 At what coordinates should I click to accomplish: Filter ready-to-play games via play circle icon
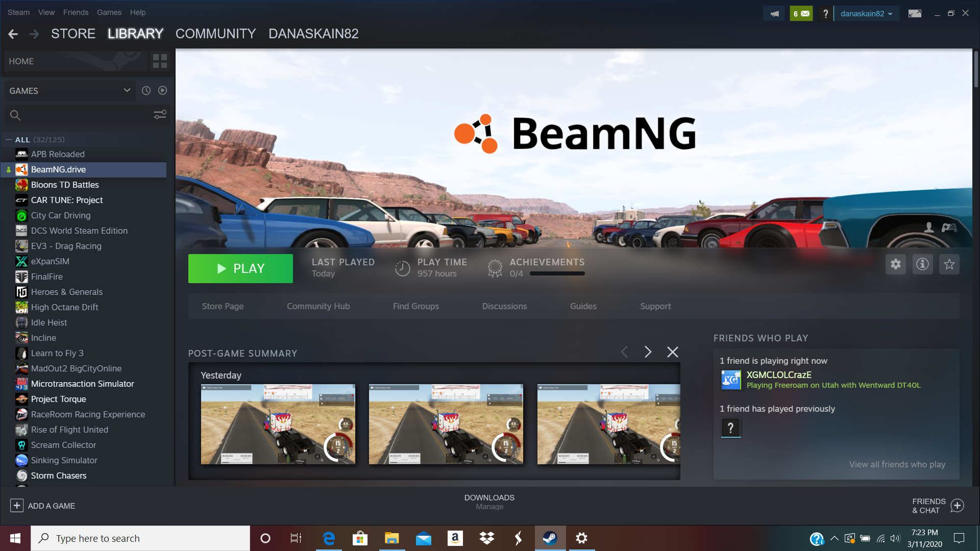pos(162,91)
